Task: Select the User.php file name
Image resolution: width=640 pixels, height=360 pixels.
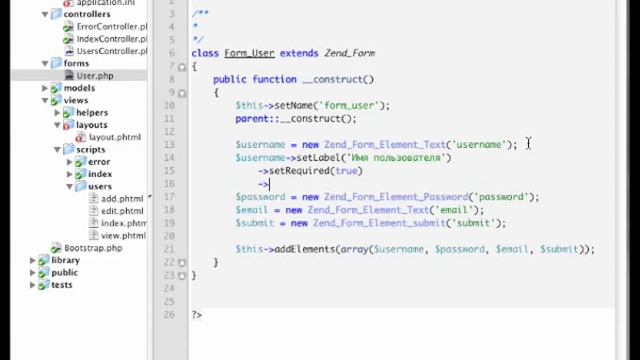Action: point(95,76)
